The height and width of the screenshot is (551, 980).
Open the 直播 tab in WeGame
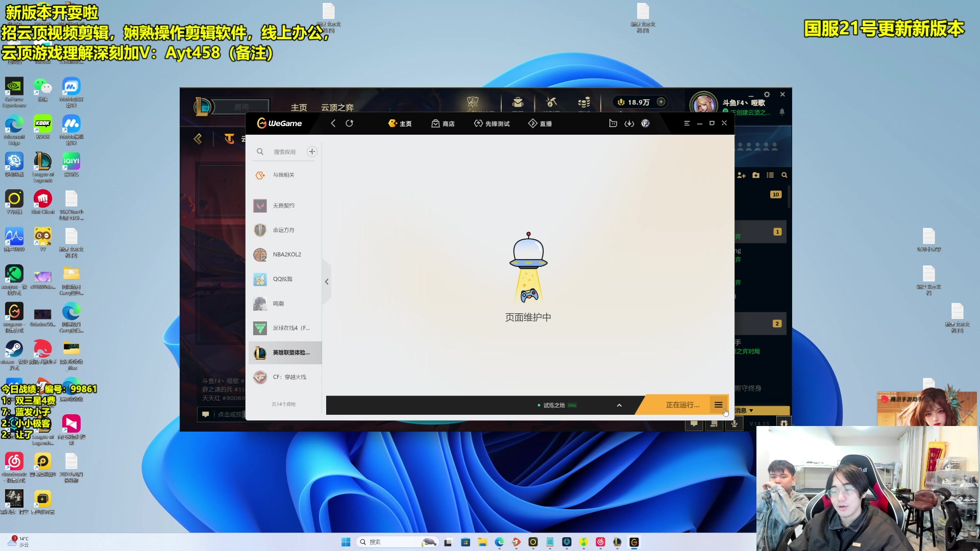coord(540,123)
